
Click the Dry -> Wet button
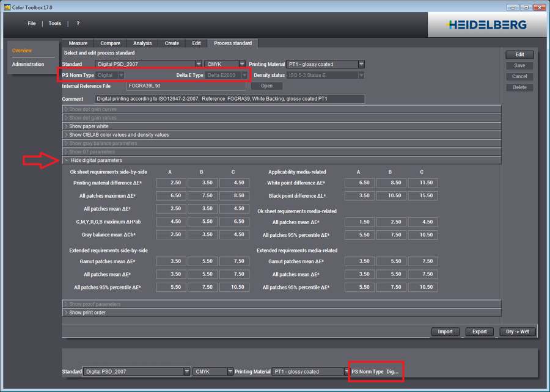(x=517, y=332)
